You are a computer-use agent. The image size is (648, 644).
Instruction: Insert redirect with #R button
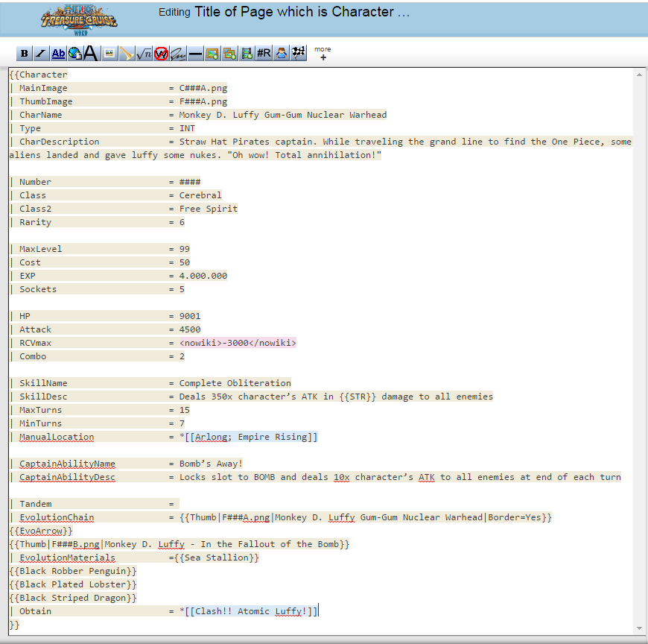[264, 54]
